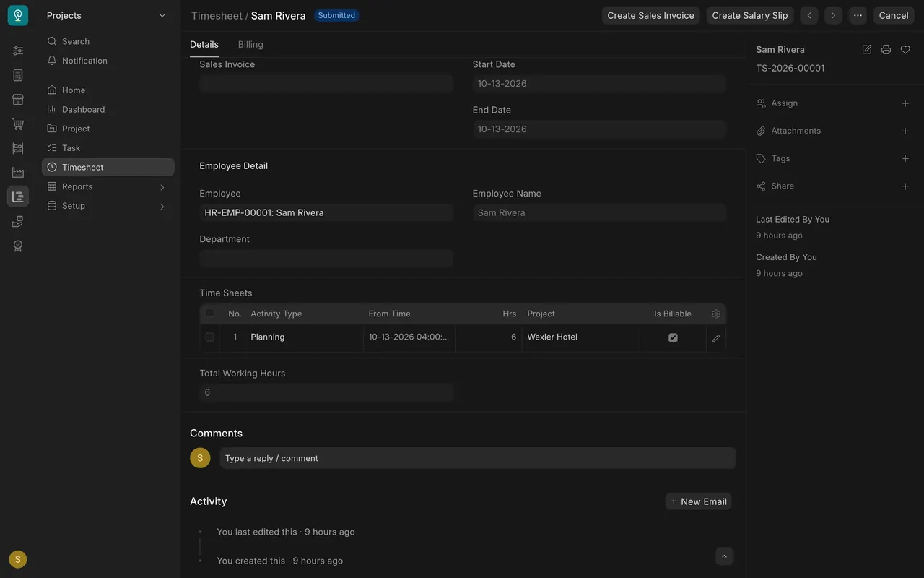Click the Employee Name field Sam Rivera

[599, 212]
